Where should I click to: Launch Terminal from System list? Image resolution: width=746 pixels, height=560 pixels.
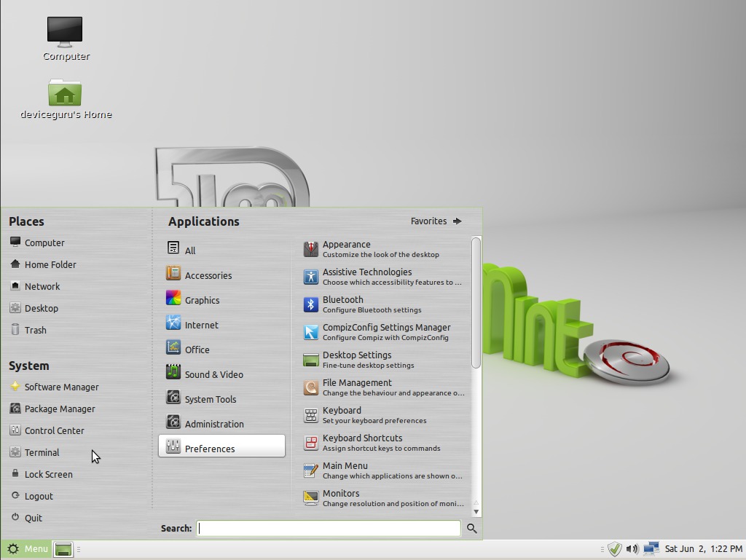tap(35, 452)
